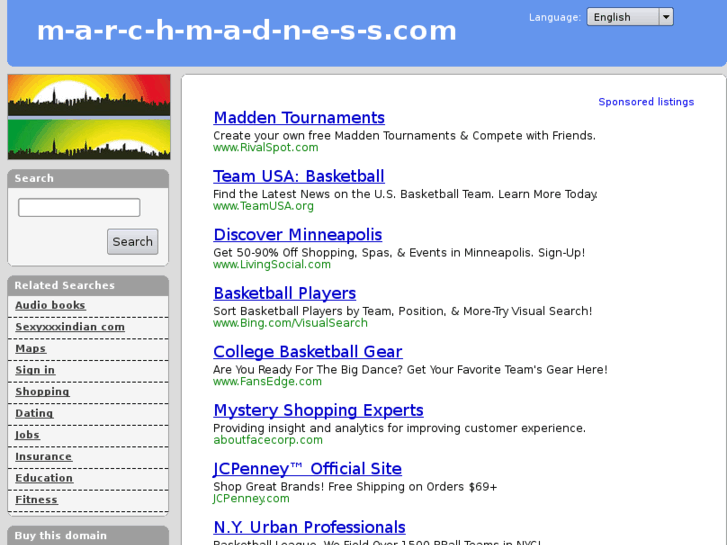
Task: Visit www.RivalSpot.com URL link
Action: [266, 147]
